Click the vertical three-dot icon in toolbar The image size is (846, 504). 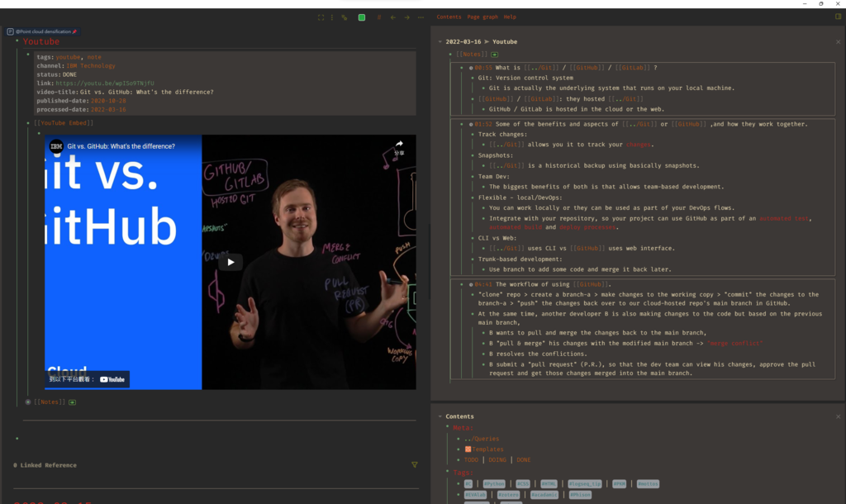click(332, 17)
